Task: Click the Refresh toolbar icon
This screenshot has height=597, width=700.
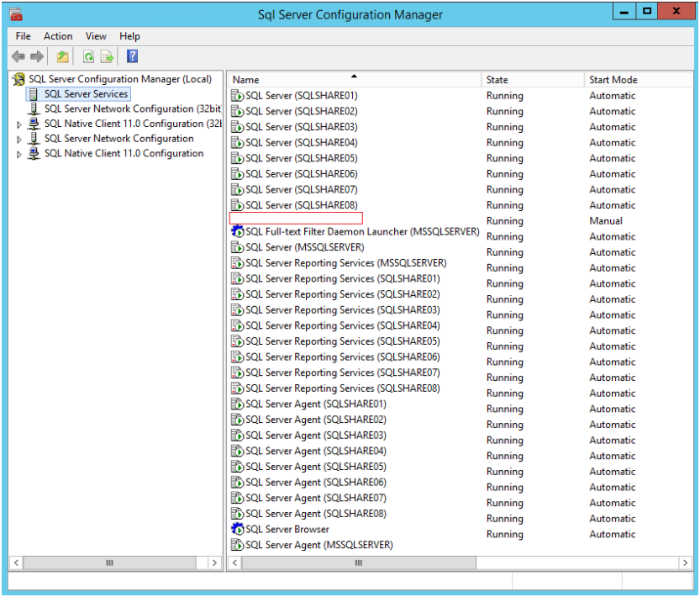Action: [88, 56]
